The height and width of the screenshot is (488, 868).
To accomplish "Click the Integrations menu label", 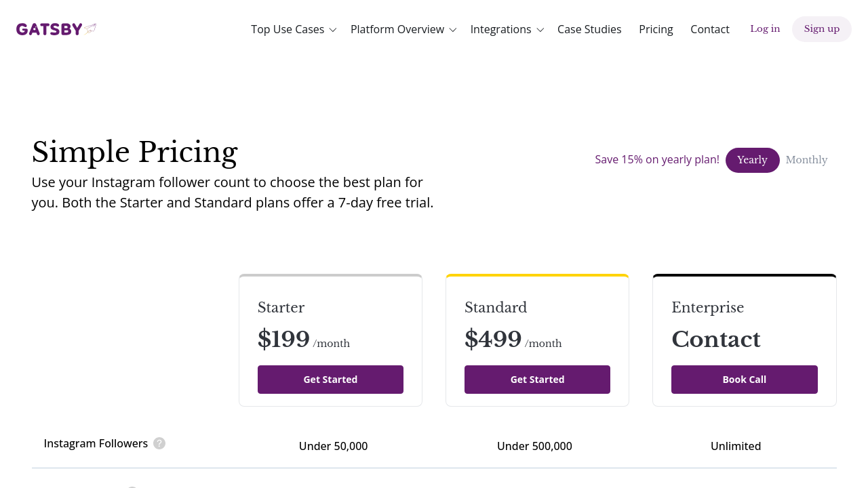I will 500,29.
